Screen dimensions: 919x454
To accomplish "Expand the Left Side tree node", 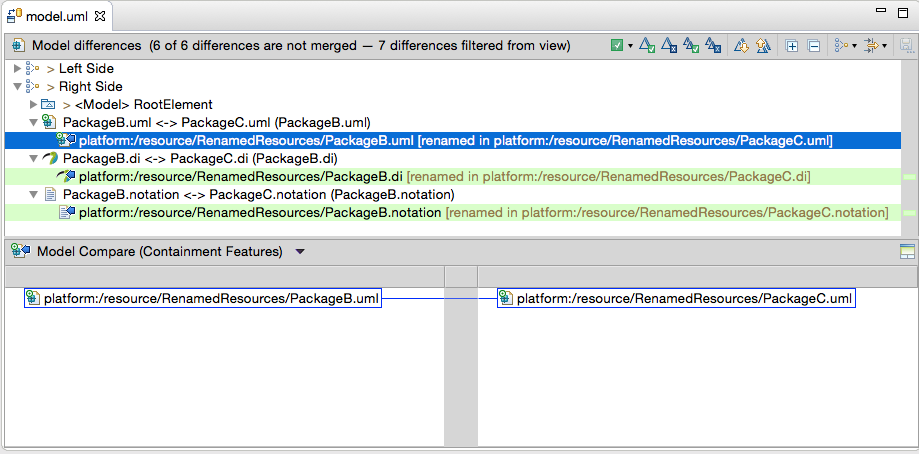I will [17, 69].
